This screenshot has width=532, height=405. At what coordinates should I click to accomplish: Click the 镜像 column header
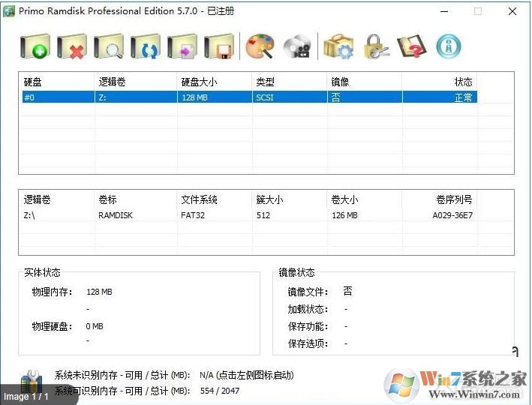(340, 82)
